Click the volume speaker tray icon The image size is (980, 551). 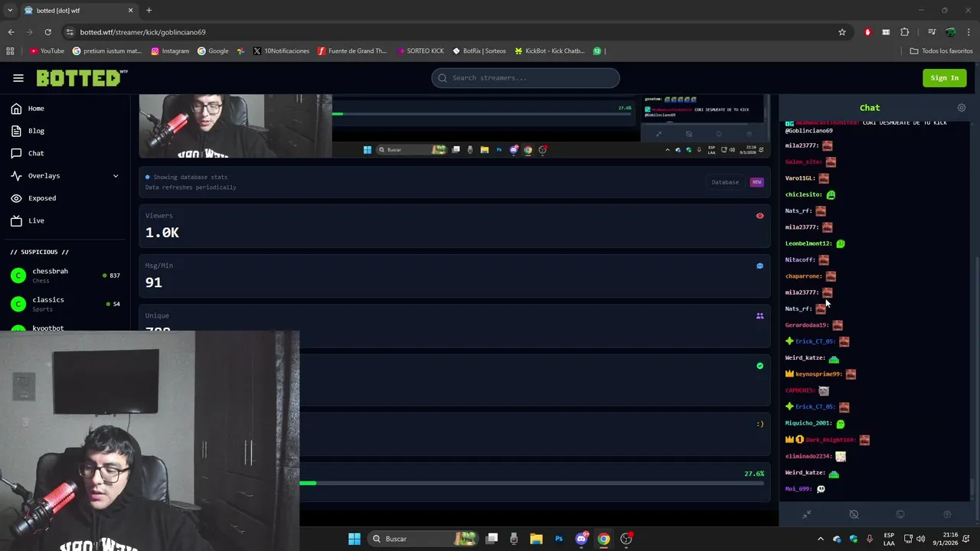tap(920, 539)
